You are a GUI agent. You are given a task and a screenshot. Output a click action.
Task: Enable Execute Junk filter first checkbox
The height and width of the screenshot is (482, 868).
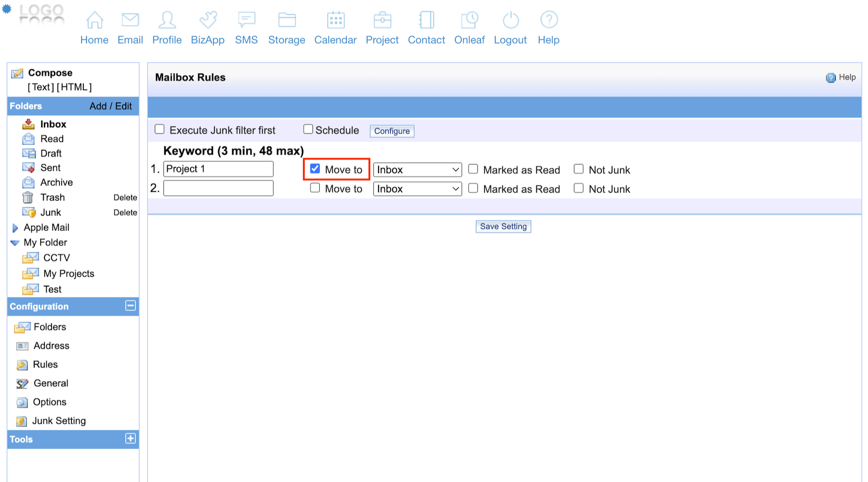[x=160, y=129]
